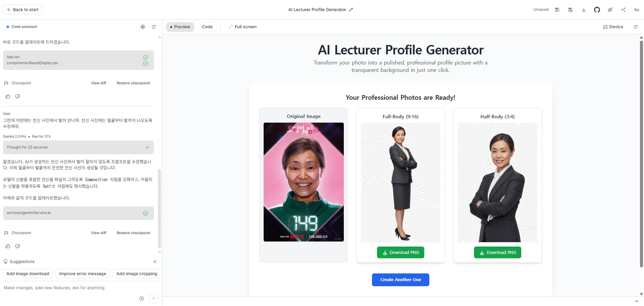The width and height of the screenshot is (644, 306).
Task: Click the Create Another One button
Action: coord(400,280)
